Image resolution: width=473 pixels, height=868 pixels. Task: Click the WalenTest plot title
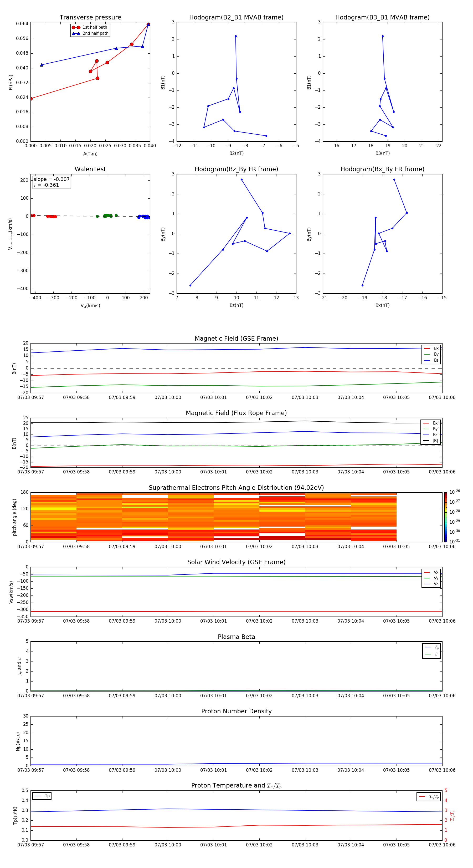coord(90,169)
